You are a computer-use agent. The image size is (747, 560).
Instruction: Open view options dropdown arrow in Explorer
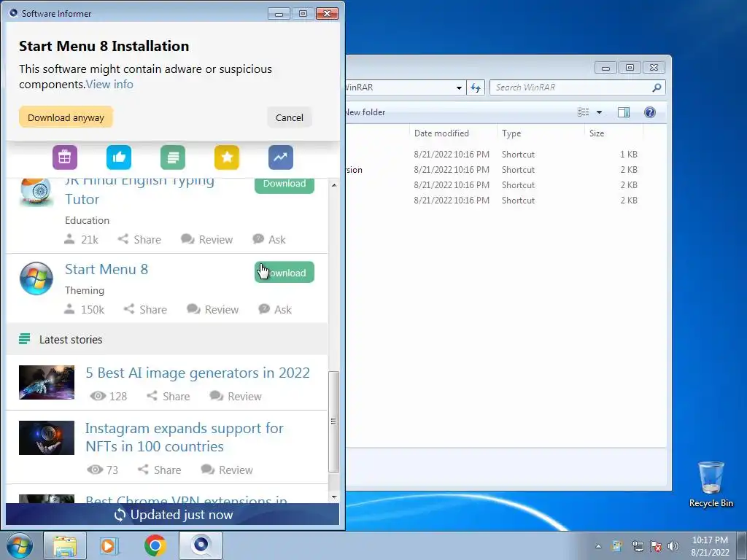[600, 112]
